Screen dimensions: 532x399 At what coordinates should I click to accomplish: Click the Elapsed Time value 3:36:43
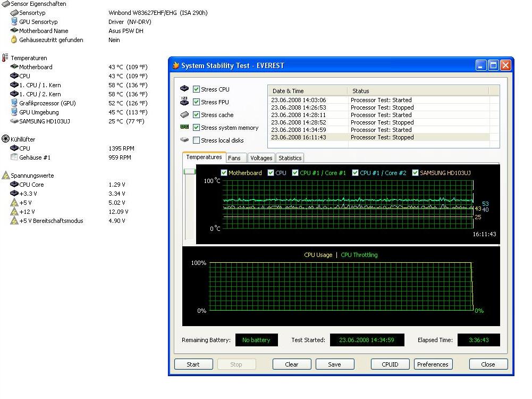coord(479,340)
